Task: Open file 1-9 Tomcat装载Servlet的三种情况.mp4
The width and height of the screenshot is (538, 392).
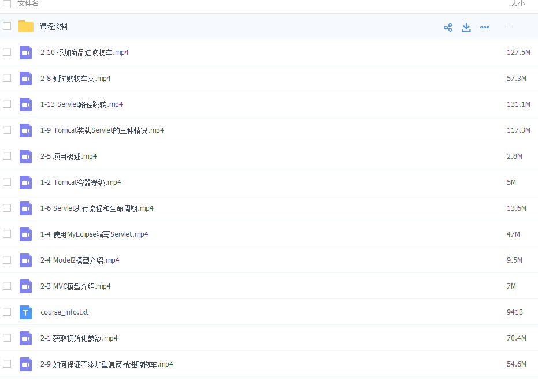Action: coord(102,130)
